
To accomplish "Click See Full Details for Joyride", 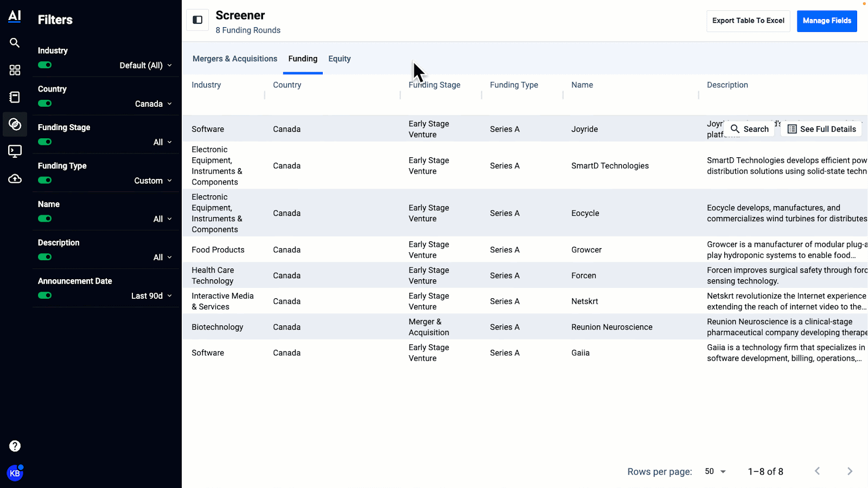I will coord(821,129).
